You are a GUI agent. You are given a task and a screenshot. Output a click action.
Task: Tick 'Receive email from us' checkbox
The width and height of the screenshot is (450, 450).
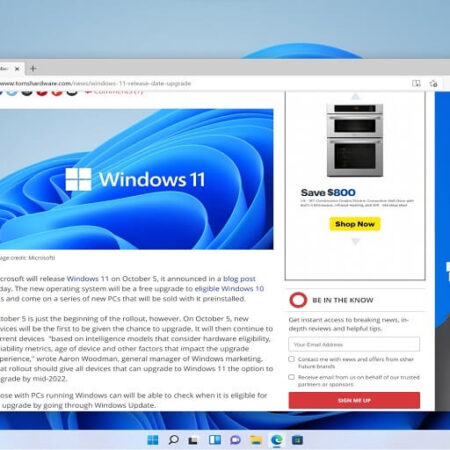tap(292, 377)
